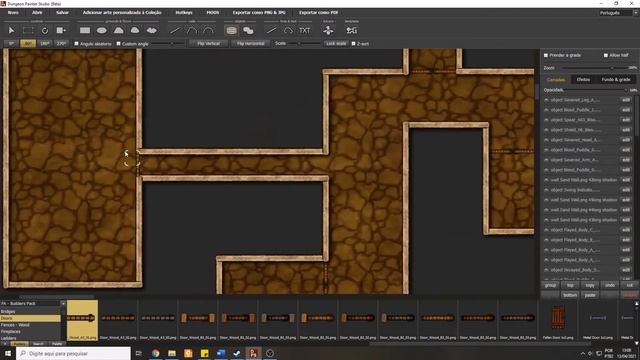Viewport: 640px width, 360px height.
Task: Open Google Chrome from the taskbar
Action: pos(156,353)
